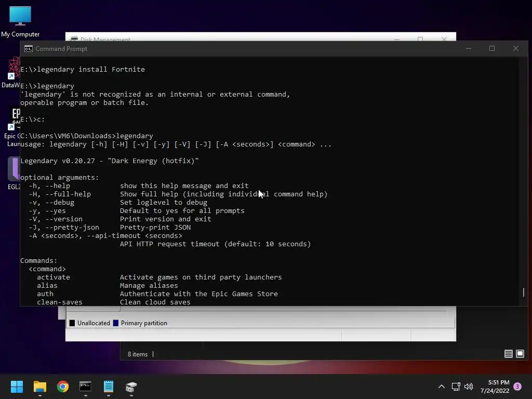The width and height of the screenshot is (532, 399).
Task: Open the Disk Management taskbar icon
Action: point(131,387)
